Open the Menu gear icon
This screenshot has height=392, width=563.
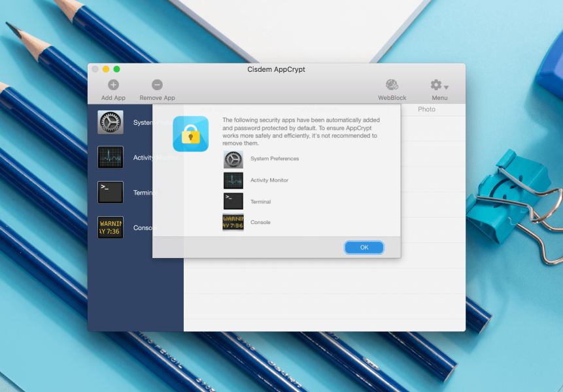point(436,85)
